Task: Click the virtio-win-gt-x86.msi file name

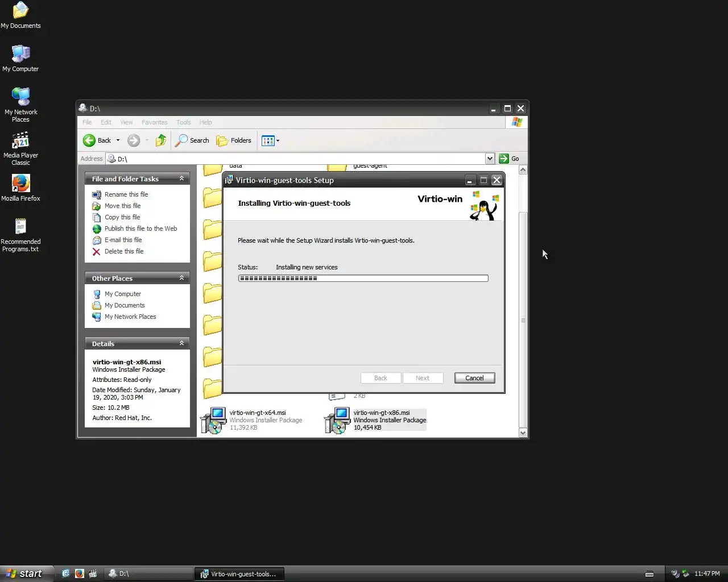Action: pos(382,413)
